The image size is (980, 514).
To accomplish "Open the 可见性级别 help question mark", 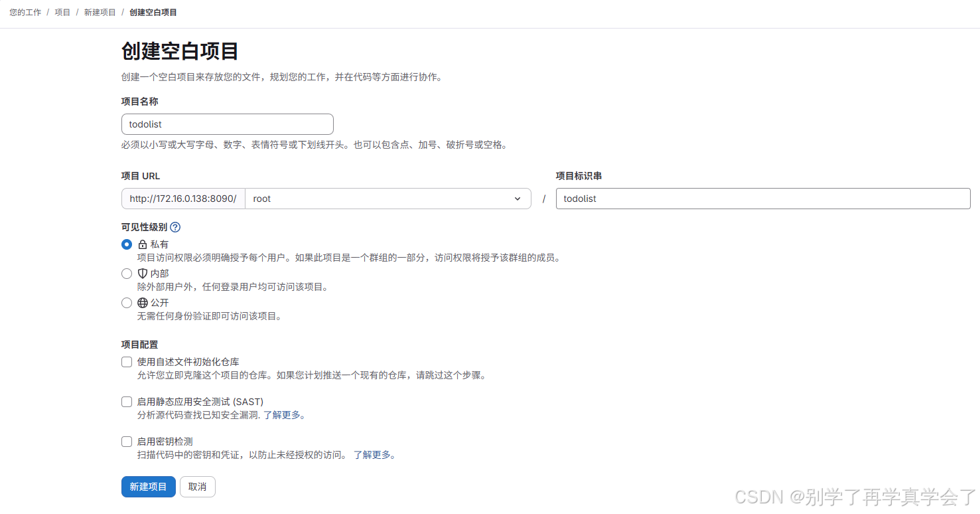I will click(174, 226).
